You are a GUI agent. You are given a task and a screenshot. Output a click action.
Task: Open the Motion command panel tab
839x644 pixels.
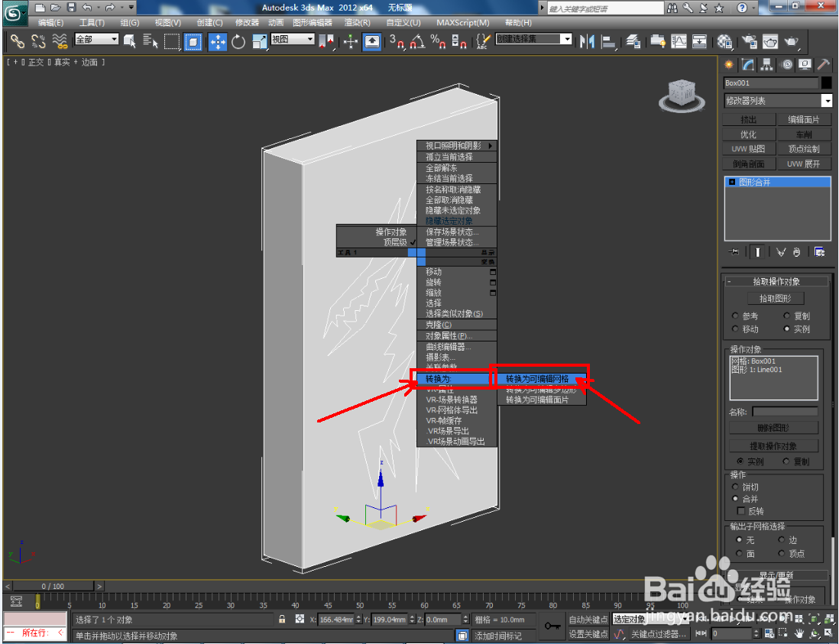tap(786, 65)
